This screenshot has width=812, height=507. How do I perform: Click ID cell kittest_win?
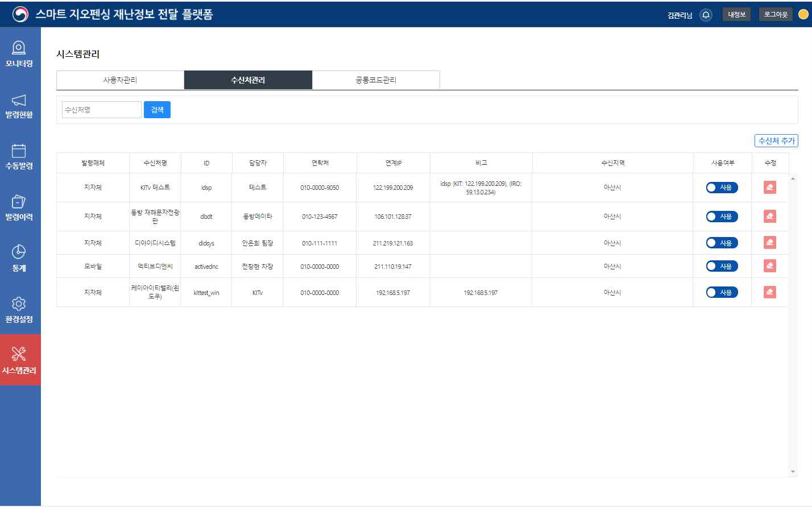pyautogui.click(x=206, y=293)
